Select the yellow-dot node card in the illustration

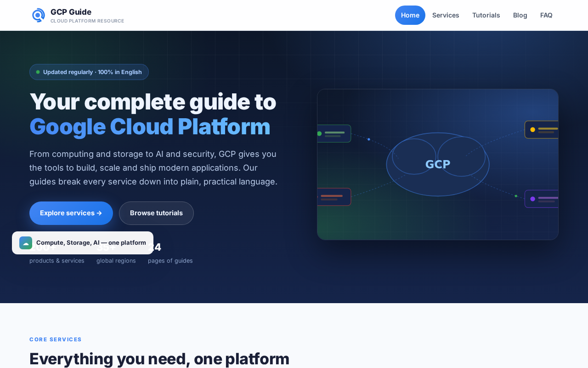(542, 130)
